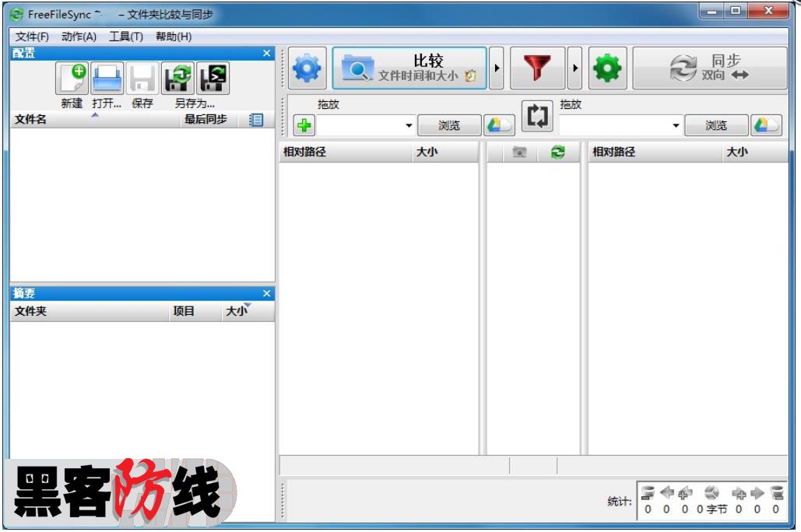Viewport: 801px width, 532px height.
Task: Click update-left arrow statistics icon
Action: pyautogui.click(x=666, y=492)
